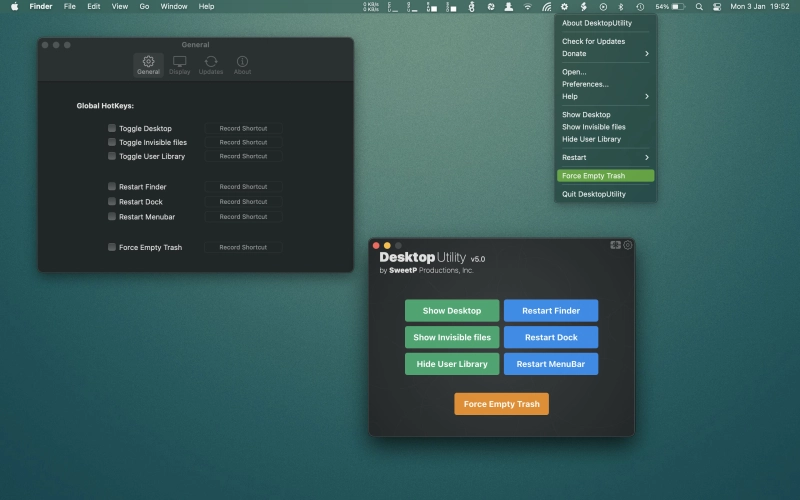Record shortcut field for Toggle Desktop
The image size is (800, 500).
click(243, 129)
